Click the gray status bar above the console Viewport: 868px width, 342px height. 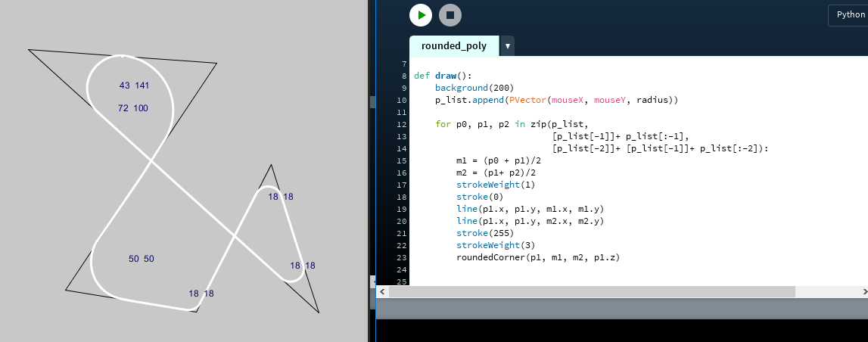[x=621, y=308]
